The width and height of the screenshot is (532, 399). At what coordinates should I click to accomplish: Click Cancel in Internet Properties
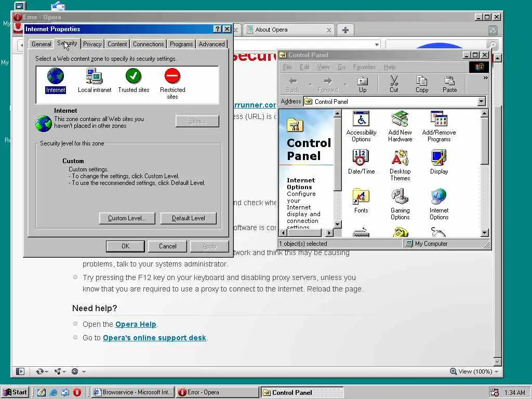pos(168,246)
